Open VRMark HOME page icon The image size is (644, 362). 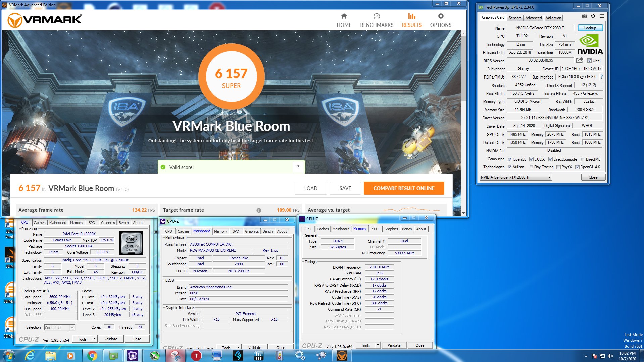344,16
